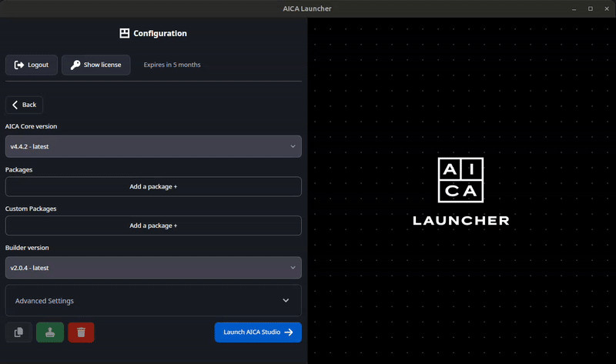The height and width of the screenshot is (364, 616).
Task: Click the arrow on Launch AICA Studio
Action: coord(289,332)
